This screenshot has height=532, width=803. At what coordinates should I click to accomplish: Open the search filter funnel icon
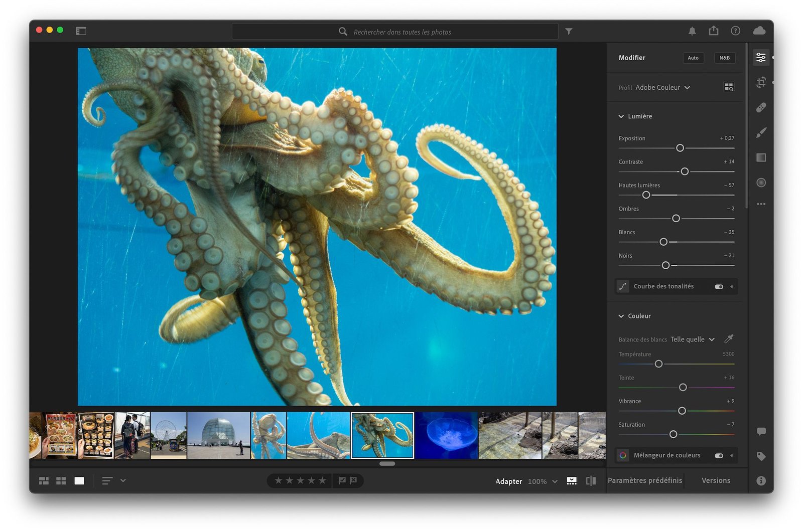tap(569, 31)
